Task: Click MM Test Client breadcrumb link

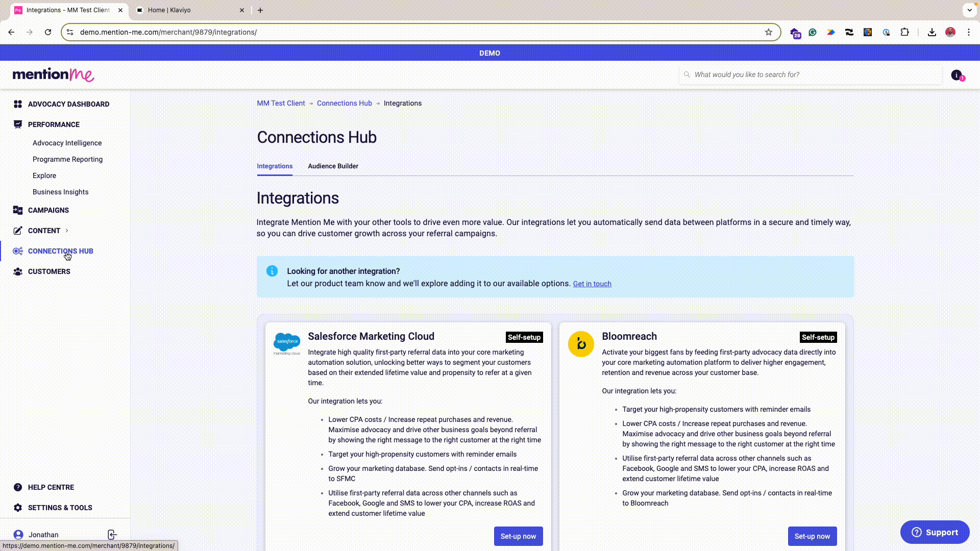Action: (281, 103)
